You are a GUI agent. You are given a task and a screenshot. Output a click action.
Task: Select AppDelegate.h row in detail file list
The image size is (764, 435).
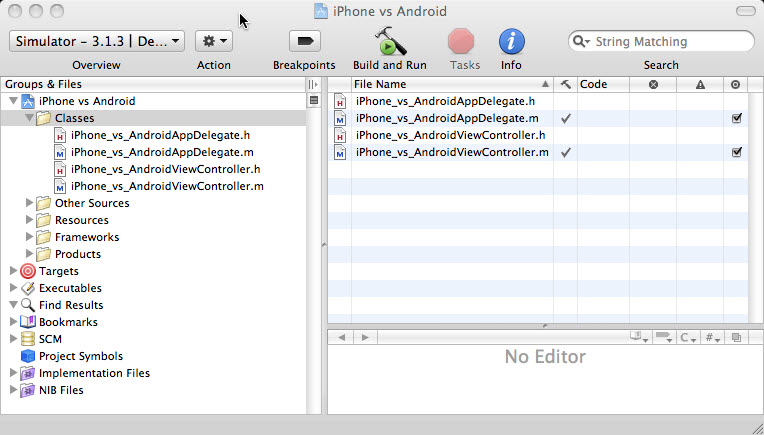[538, 101]
